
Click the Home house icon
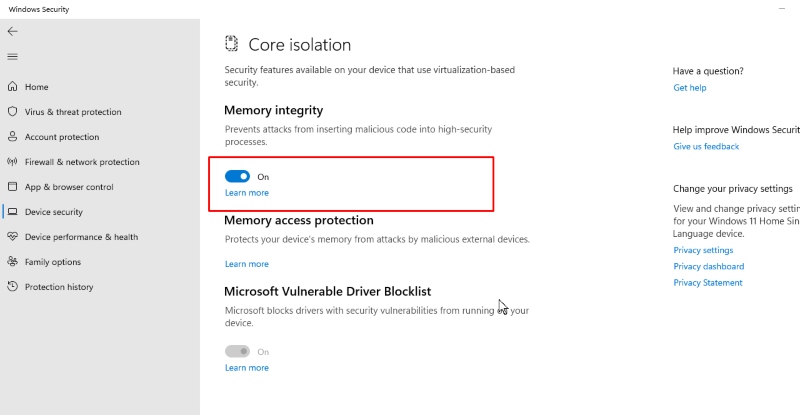pos(12,86)
